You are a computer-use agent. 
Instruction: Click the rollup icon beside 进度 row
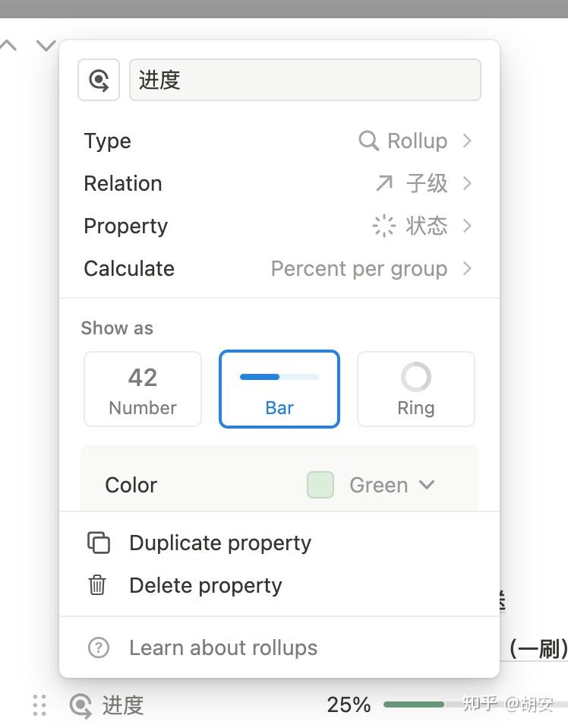[x=80, y=705]
